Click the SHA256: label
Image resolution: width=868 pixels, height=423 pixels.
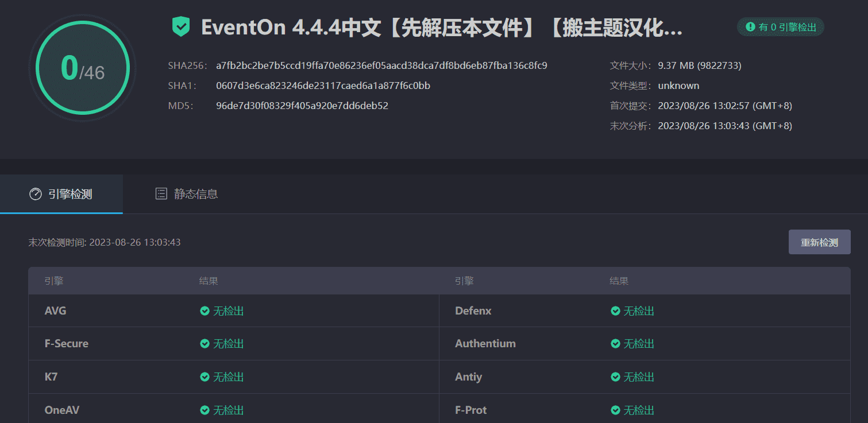coord(187,65)
